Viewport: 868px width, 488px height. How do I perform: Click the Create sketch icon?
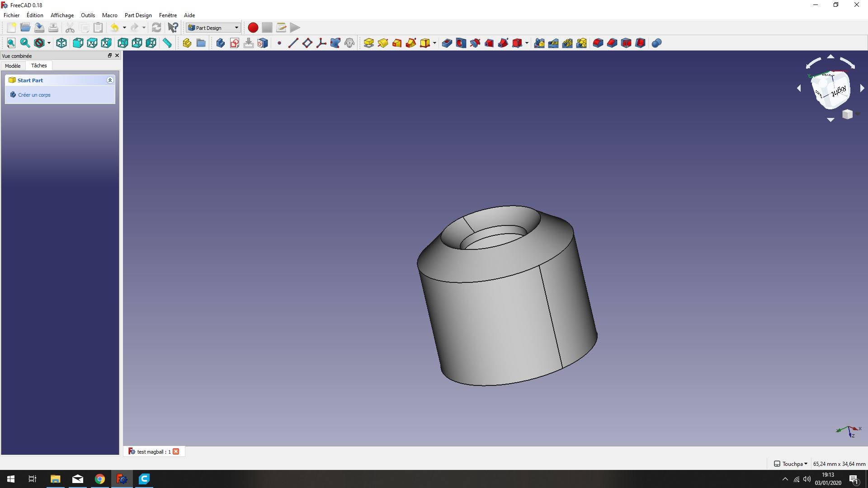click(235, 43)
